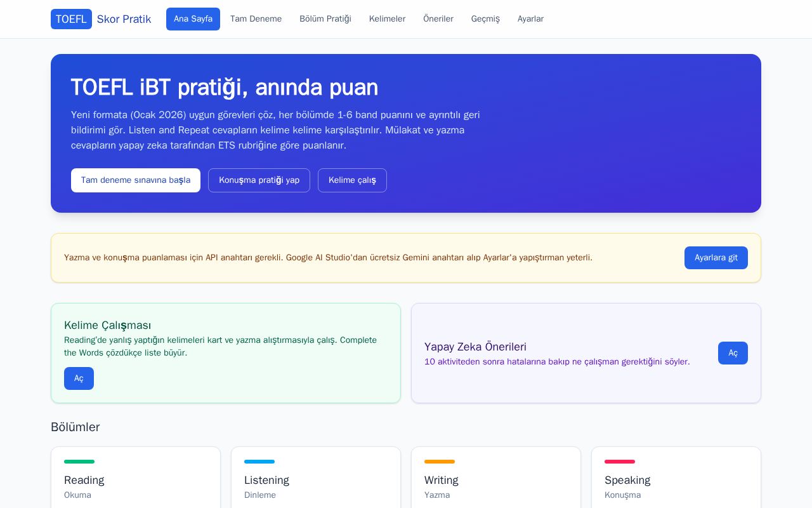
Task: Go to Ayarlar in navigation
Action: tap(530, 19)
